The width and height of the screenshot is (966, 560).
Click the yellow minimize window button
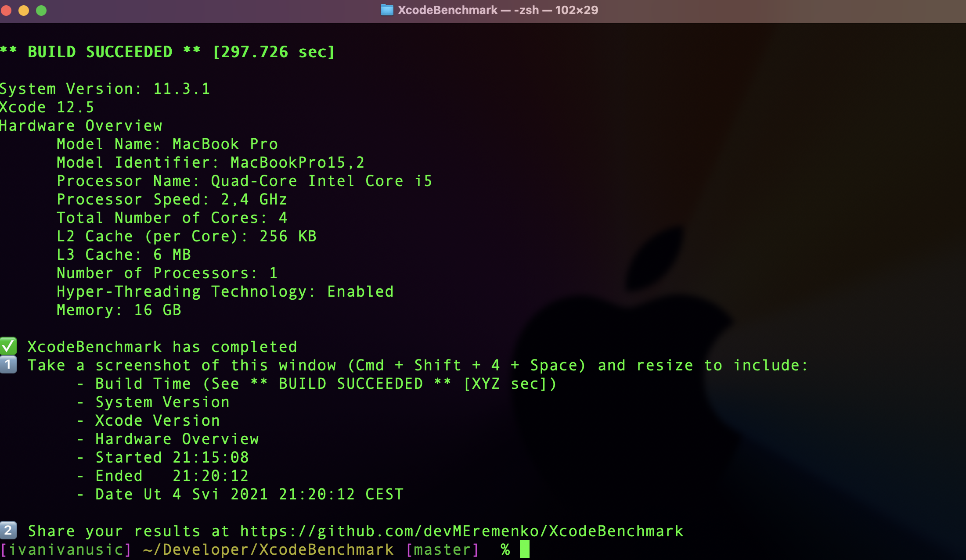point(24,10)
